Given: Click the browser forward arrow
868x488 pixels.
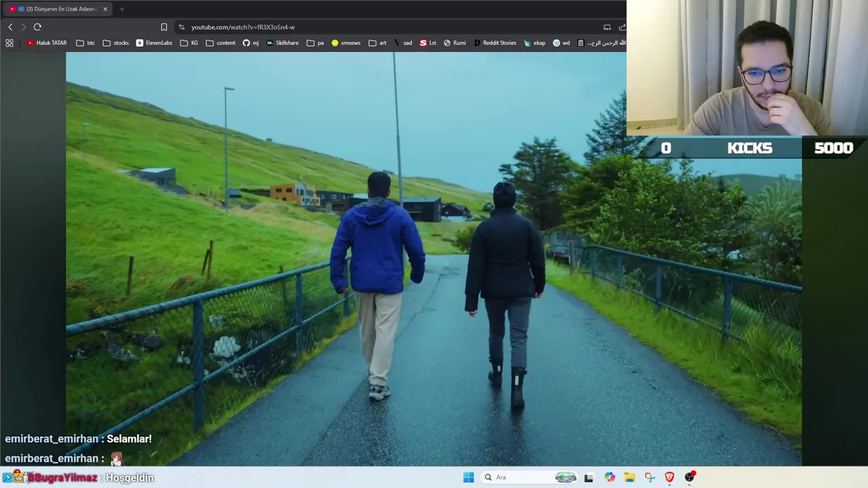Looking at the screenshot, I should point(24,27).
